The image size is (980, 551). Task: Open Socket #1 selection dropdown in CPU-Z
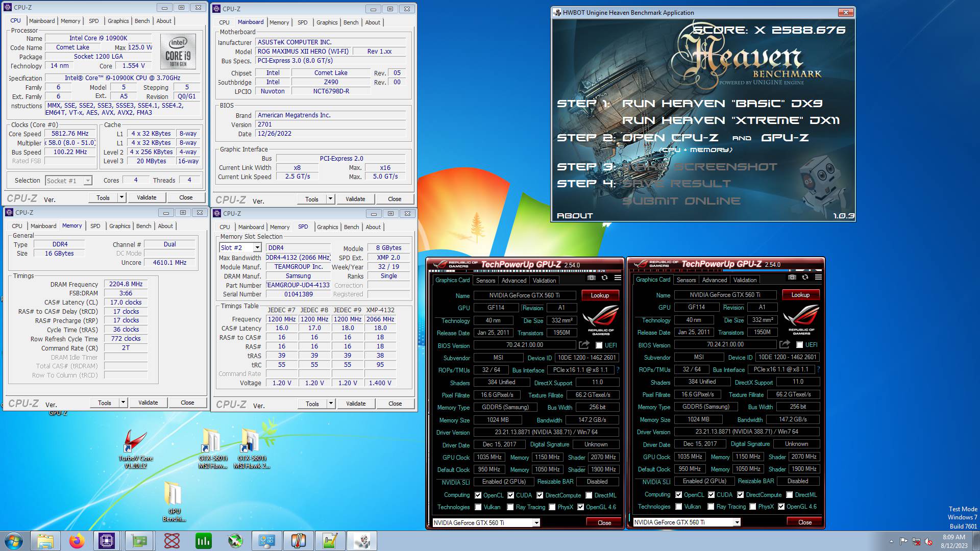click(x=87, y=181)
